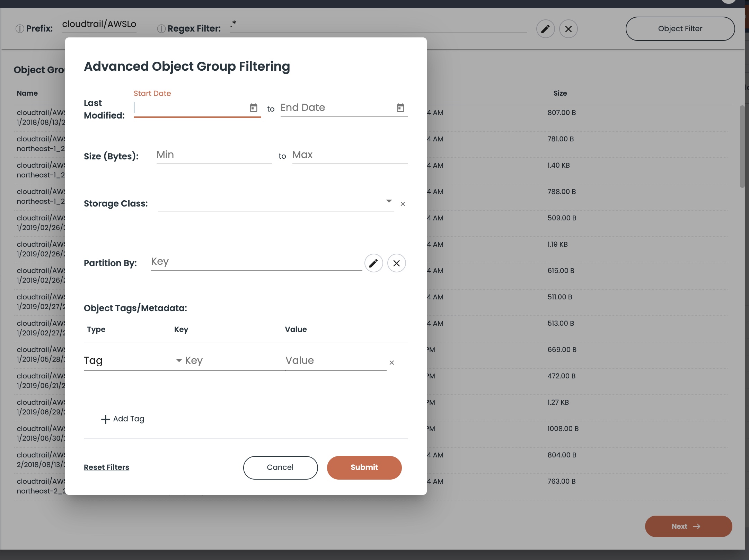This screenshot has width=749, height=560.
Task: Submit the object group filters
Action: point(364,467)
